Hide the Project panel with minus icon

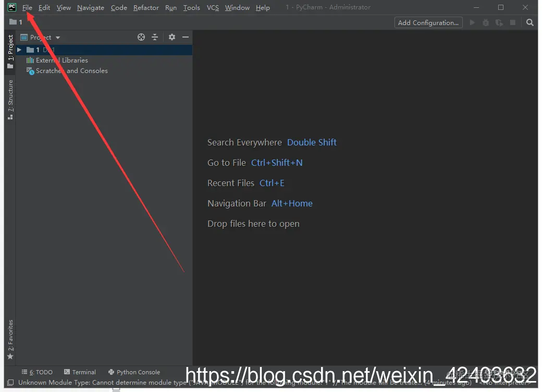(186, 37)
